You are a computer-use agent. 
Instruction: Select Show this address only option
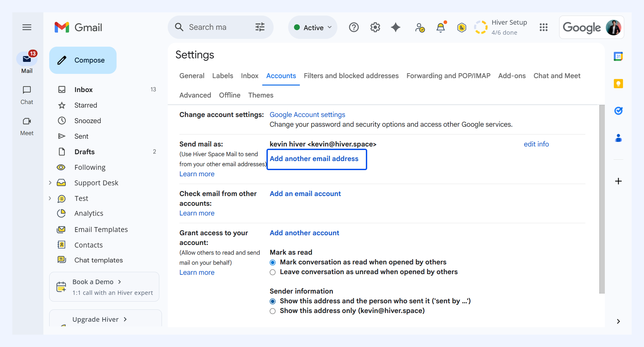[x=273, y=311]
